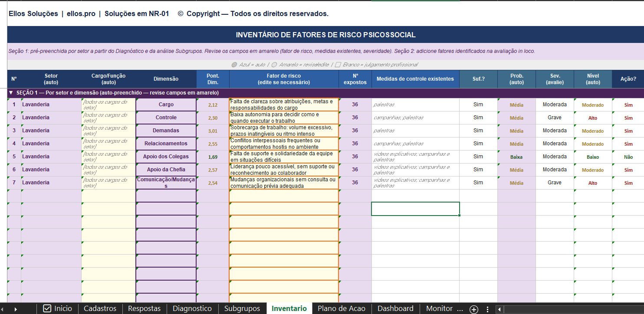
Task: Click the ellos.pro link text
Action: pyautogui.click(x=81, y=13)
